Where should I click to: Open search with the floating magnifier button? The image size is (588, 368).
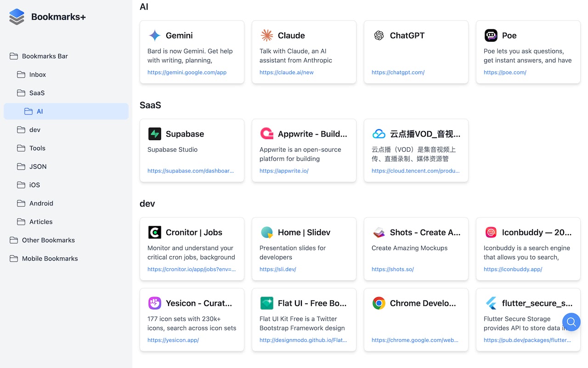coord(571,322)
